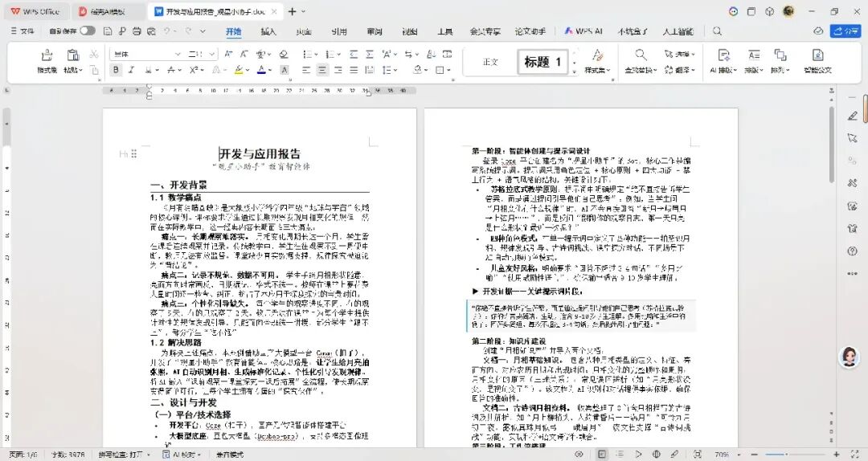Open the pen tool in right sidebar
This screenshot has height=461, width=868.
853,116
